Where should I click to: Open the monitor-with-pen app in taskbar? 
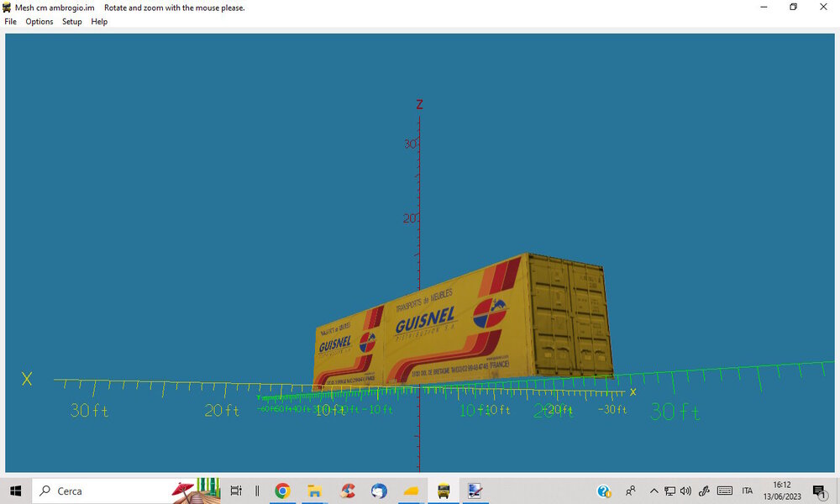(x=475, y=491)
